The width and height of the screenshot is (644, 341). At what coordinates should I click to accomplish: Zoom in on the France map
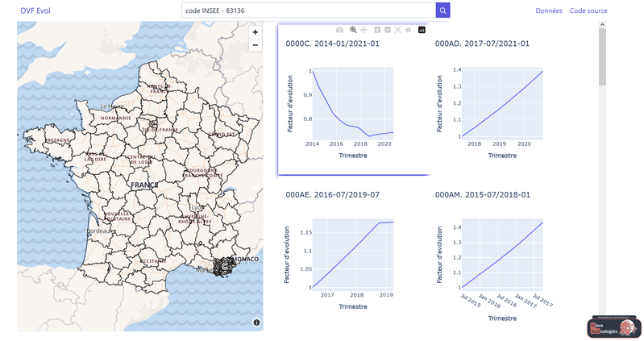tap(255, 32)
